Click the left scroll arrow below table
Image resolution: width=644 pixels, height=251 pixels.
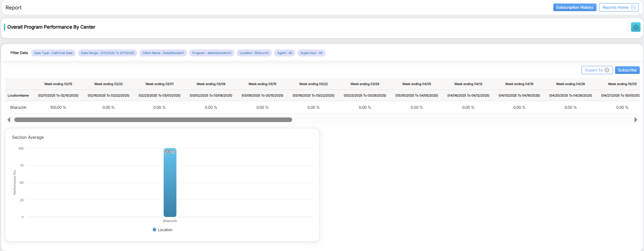coord(9,120)
